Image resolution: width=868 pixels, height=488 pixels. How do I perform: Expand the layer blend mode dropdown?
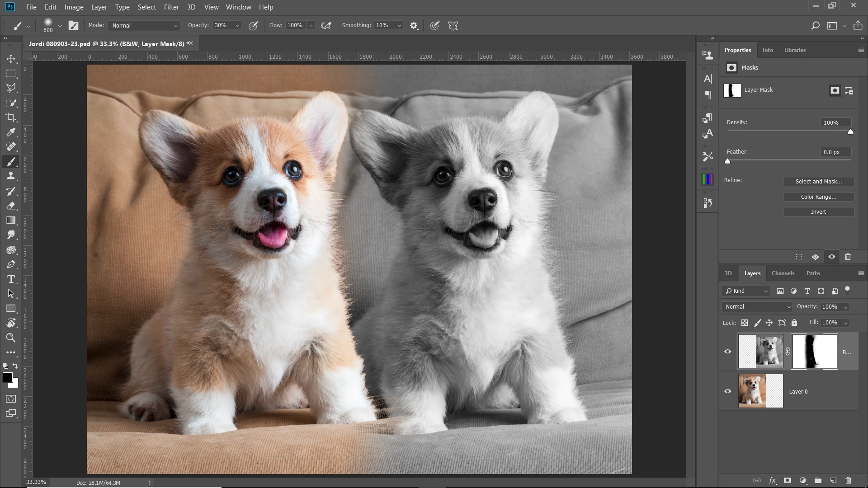(757, 307)
